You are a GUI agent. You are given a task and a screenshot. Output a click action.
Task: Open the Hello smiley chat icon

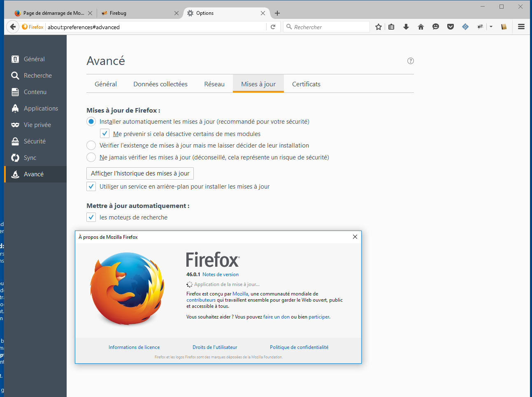[436, 27]
